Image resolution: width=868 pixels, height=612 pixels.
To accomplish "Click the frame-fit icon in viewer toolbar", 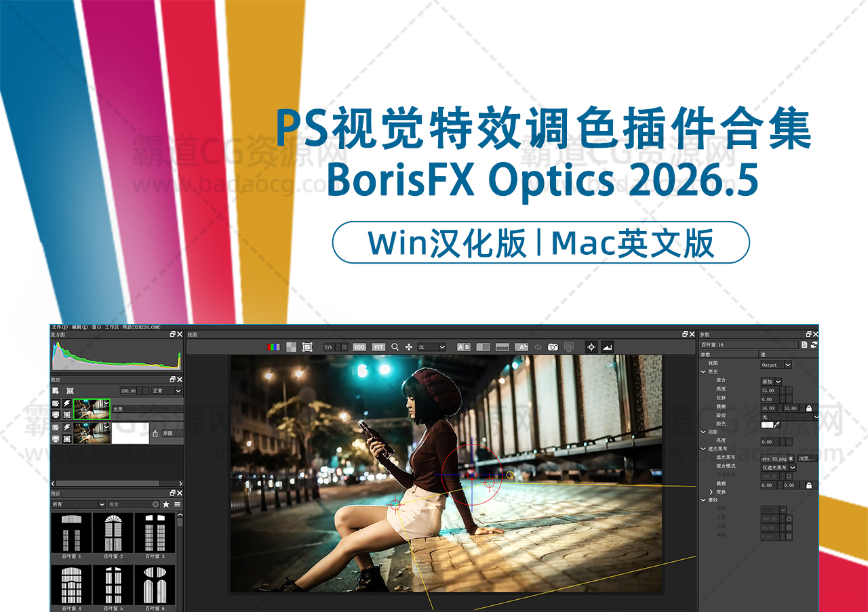I will (x=307, y=347).
